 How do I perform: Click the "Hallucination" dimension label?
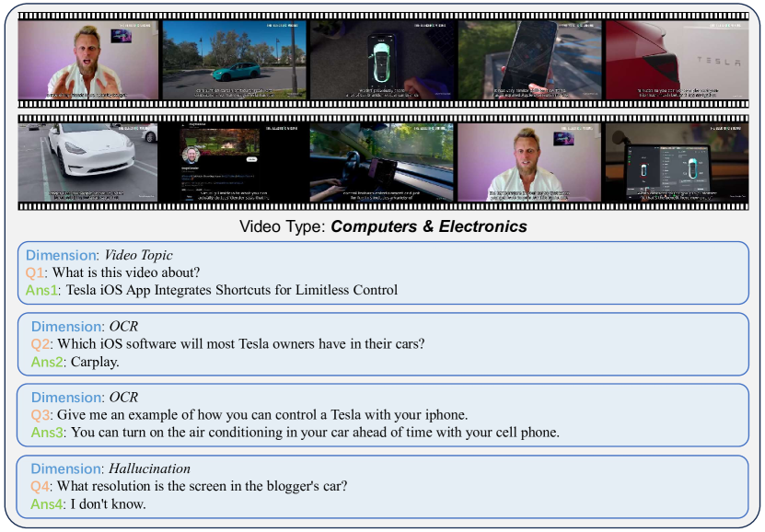coord(149,468)
